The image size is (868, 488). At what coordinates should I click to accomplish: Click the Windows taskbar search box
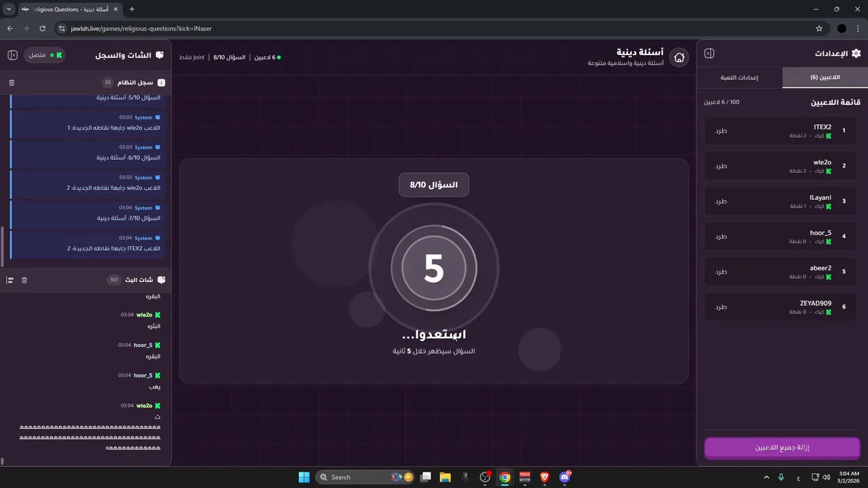click(x=366, y=477)
